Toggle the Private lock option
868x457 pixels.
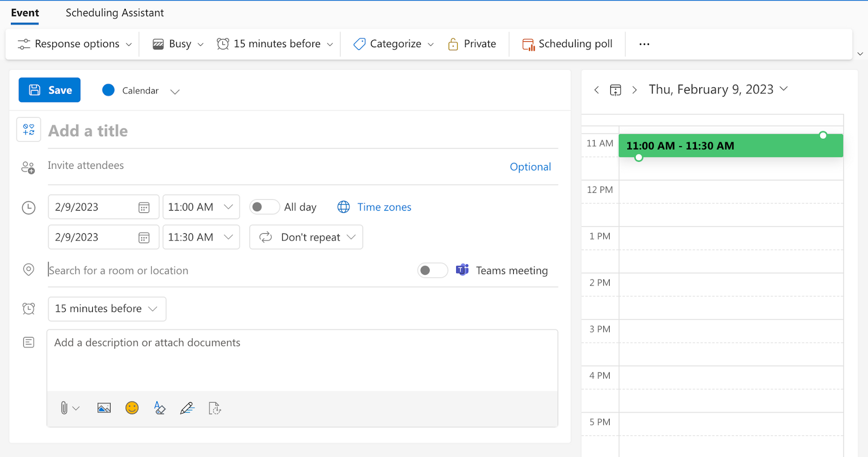pyautogui.click(x=472, y=44)
